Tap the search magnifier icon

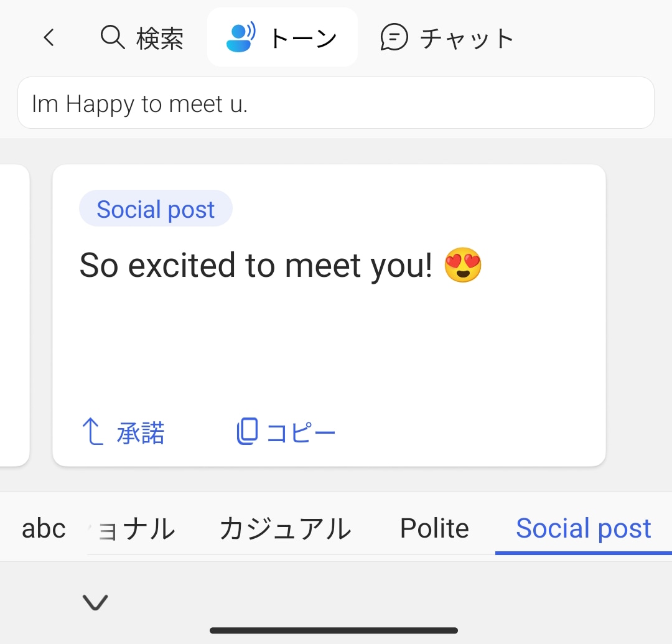pyautogui.click(x=113, y=38)
